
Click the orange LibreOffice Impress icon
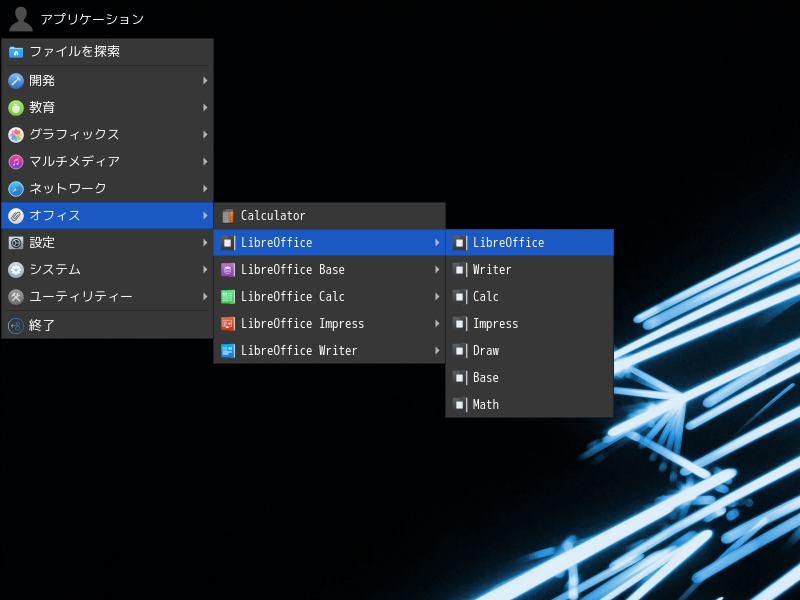228,324
